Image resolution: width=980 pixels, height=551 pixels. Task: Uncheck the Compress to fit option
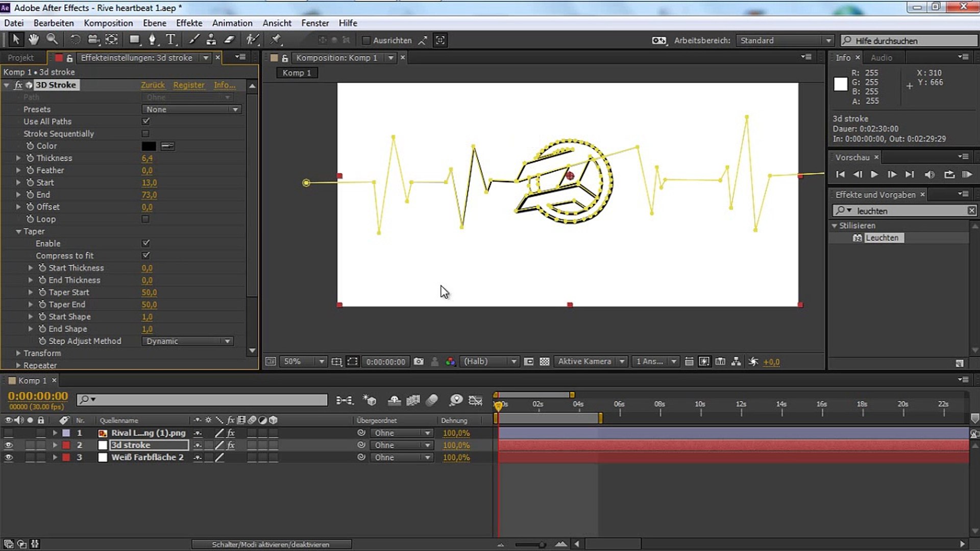145,255
